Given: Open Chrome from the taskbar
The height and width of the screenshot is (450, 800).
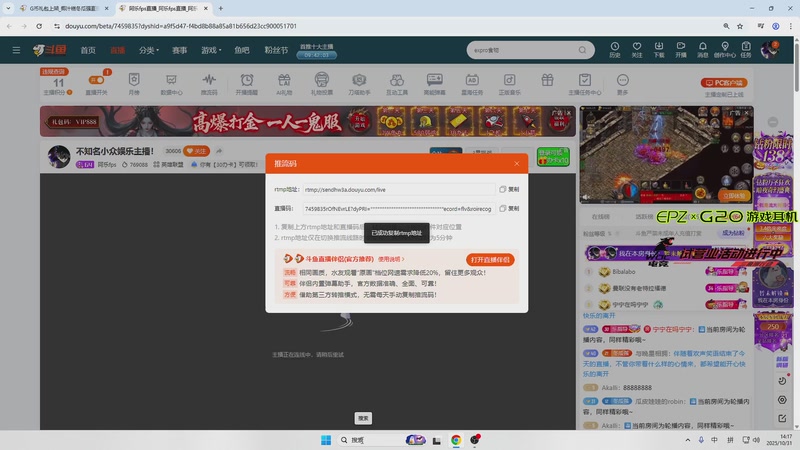Looking at the screenshot, I should [456, 440].
